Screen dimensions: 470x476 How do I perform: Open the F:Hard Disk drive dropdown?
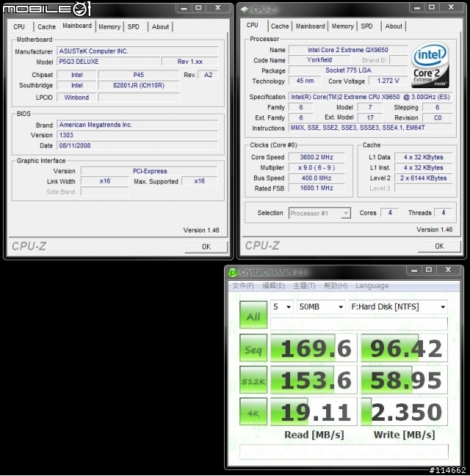[398, 307]
